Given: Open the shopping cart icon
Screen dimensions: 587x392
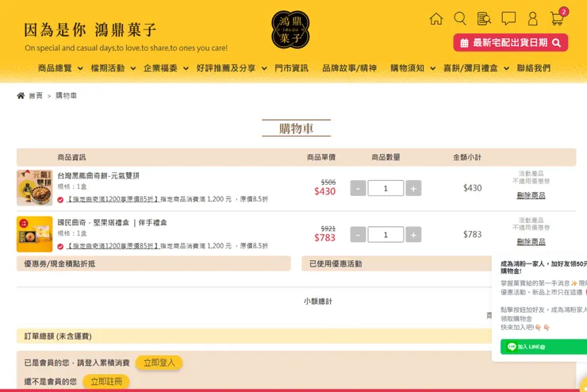Looking at the screenshot, I should pos(557,18).
